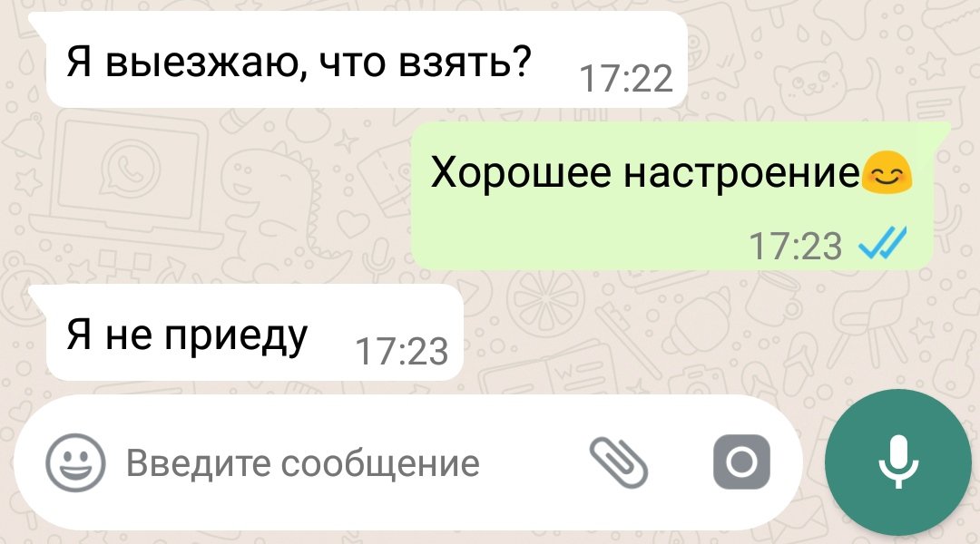Click the word "взять?" in first message
The height and width of the screenshot is (544, 980).
465,62
